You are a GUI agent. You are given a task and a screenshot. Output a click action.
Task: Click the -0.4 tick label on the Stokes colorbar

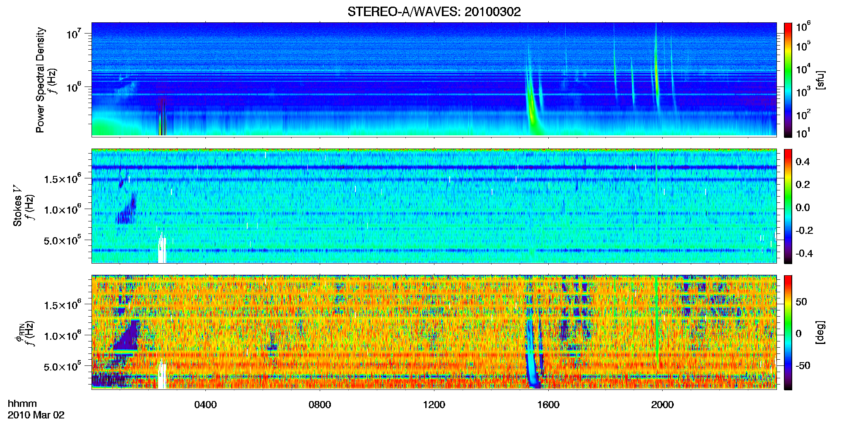pos(804,253)
